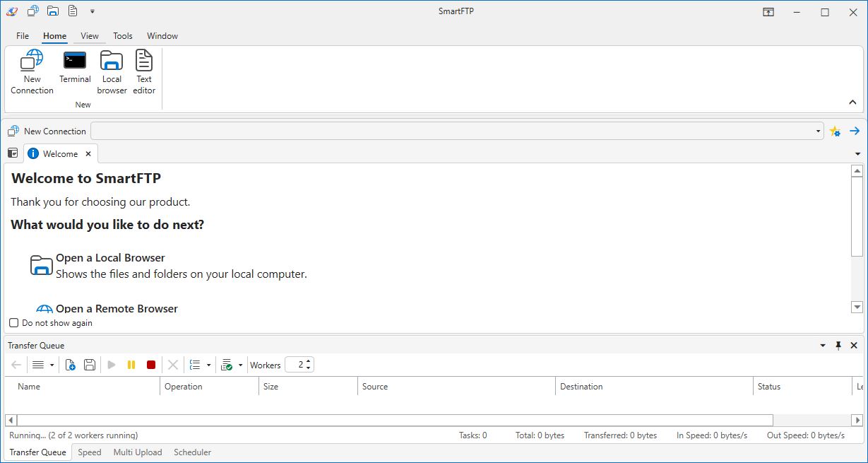Viewport: 868px width, 463px height.
Task: Open the File menu
Action: (x=23, y=36)
